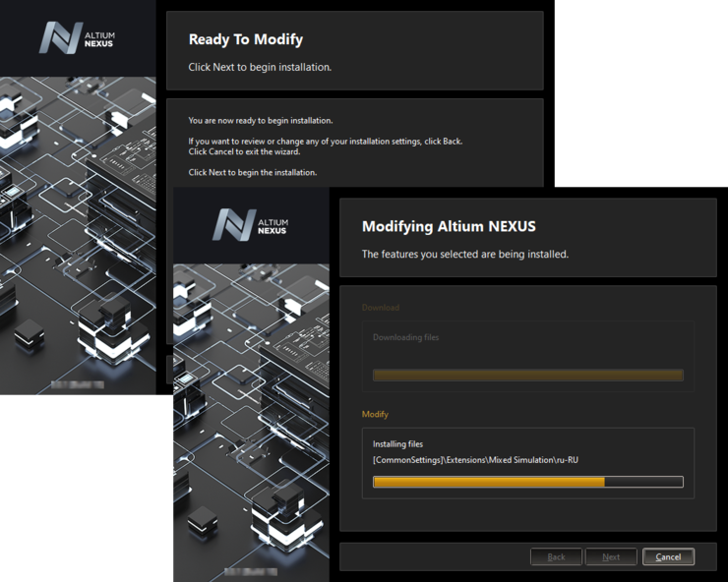Click the 'Downloading files' status text
The height and width of the screenshot is (582, 728).
[x=405, y=337]
